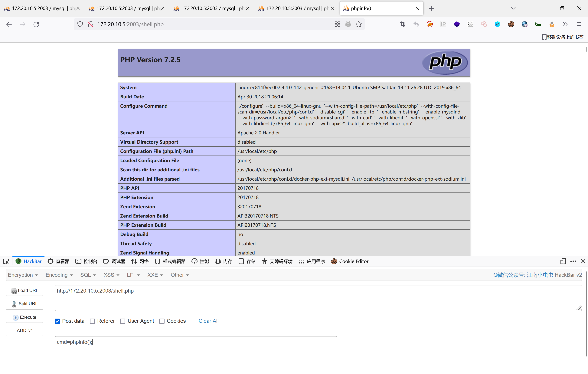588x374 pixels.
Task: Expand the Encryption dropdown in HackBar
Action: 23,275
